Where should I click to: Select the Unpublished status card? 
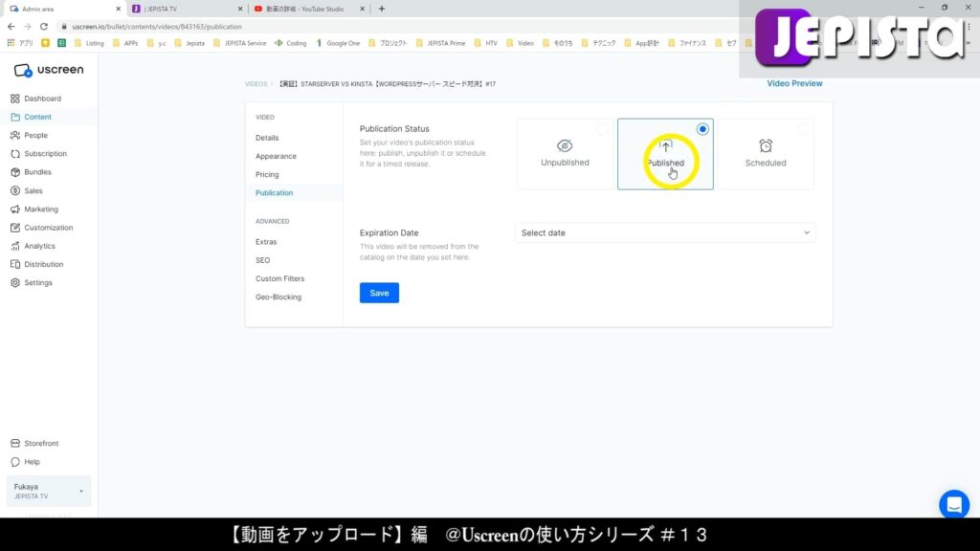[x=565, y=154]
